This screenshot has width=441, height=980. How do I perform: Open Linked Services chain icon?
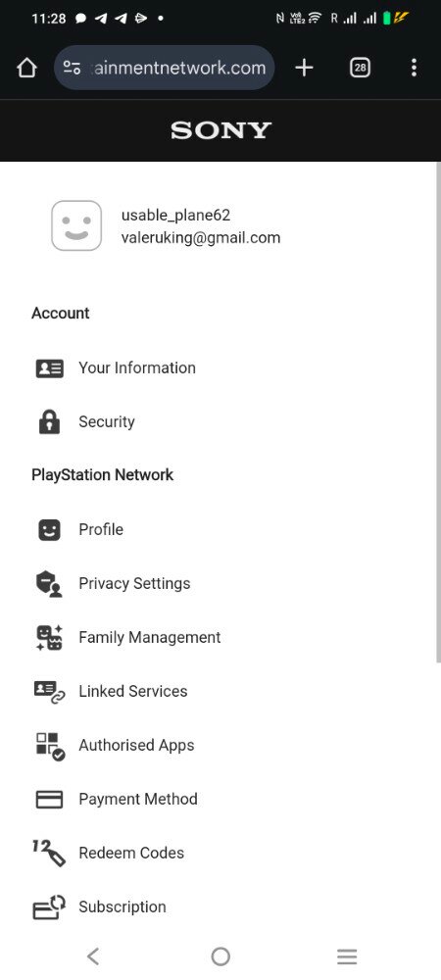tap(49, 692)
